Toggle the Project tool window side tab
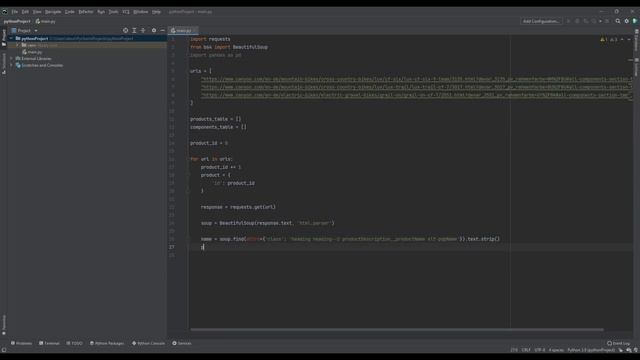The image size is (640, 360). pyautogui.click(x=4, y=38)
